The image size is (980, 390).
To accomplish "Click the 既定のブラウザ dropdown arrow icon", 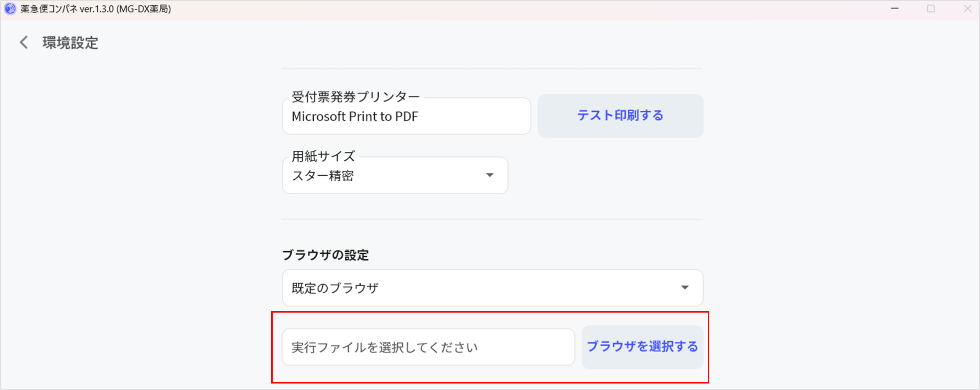I will [685, 288].
